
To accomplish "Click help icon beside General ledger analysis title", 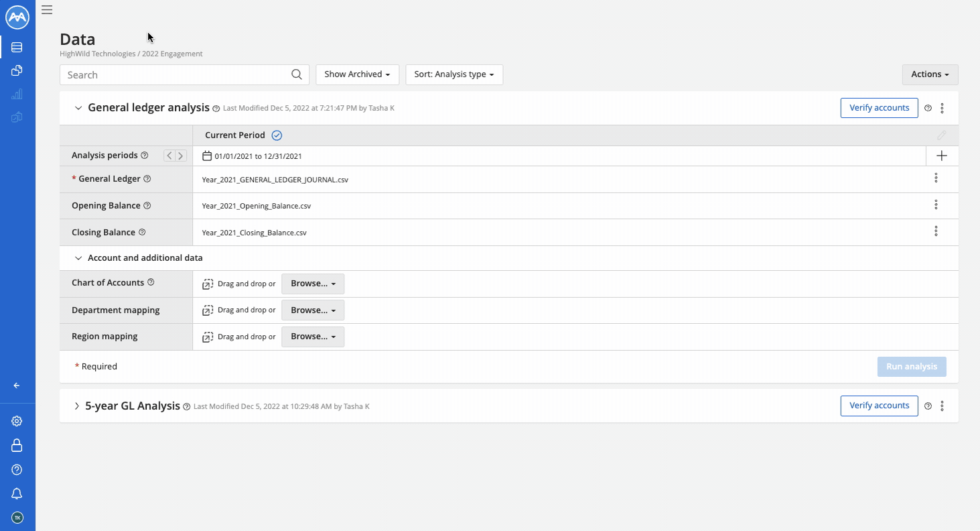I will 216,108.
